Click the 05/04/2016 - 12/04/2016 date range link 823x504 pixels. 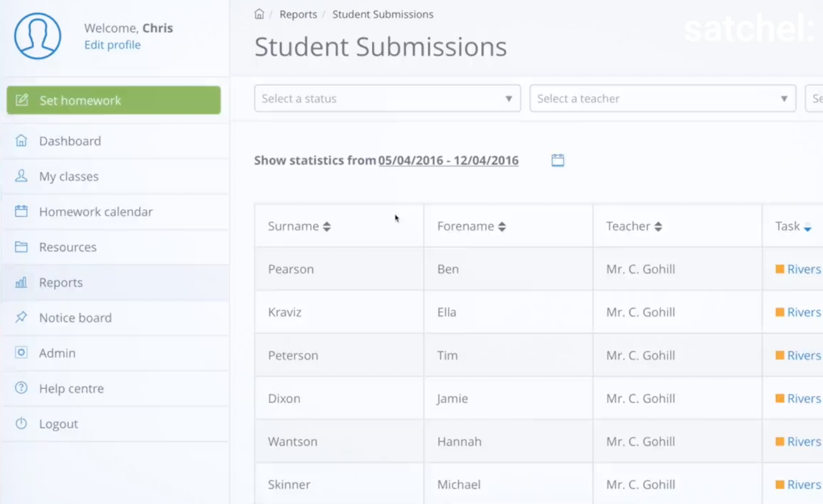448,160
